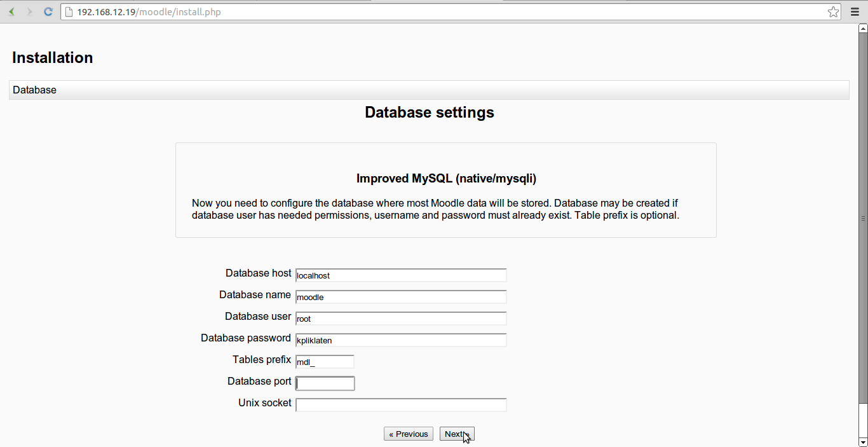Click the Database name label

(x=255, y=295)
